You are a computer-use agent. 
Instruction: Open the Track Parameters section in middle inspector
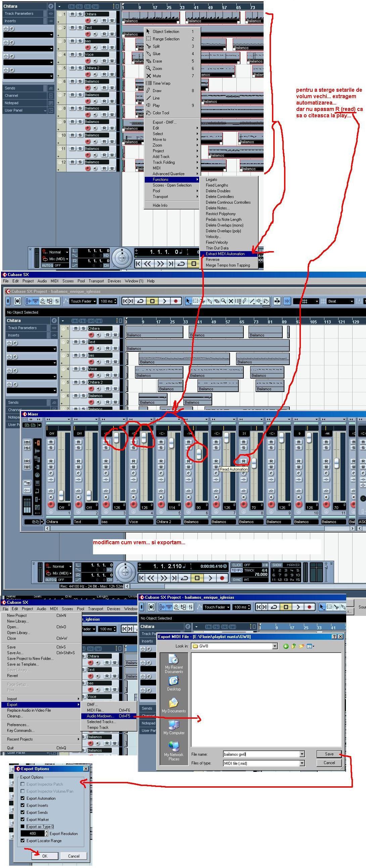29,328
